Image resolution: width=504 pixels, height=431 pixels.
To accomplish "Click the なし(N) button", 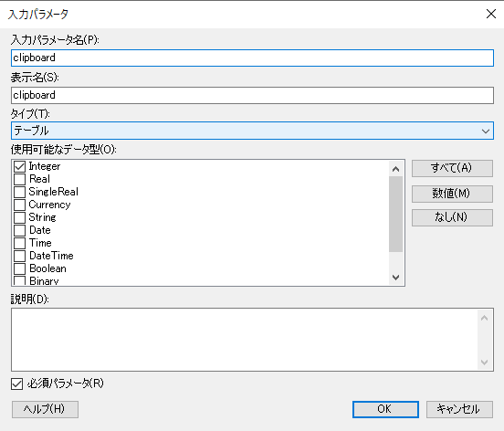I will coord(452,217).
